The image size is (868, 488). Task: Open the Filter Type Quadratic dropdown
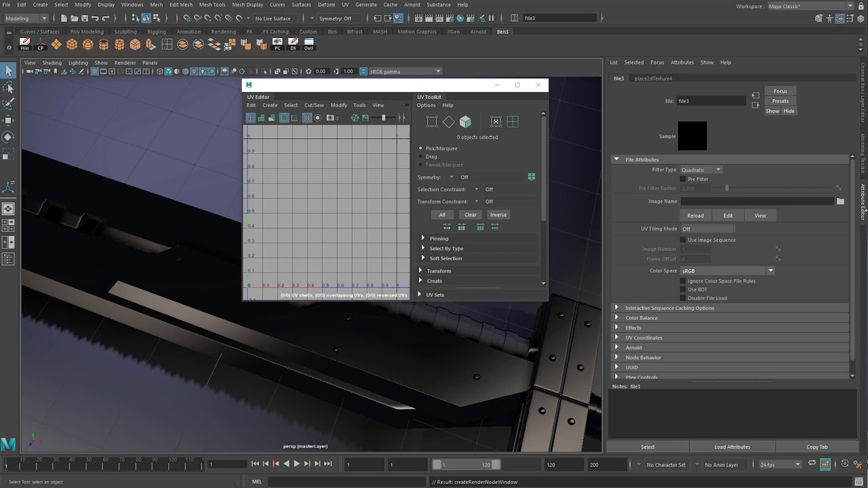point(701,169)
